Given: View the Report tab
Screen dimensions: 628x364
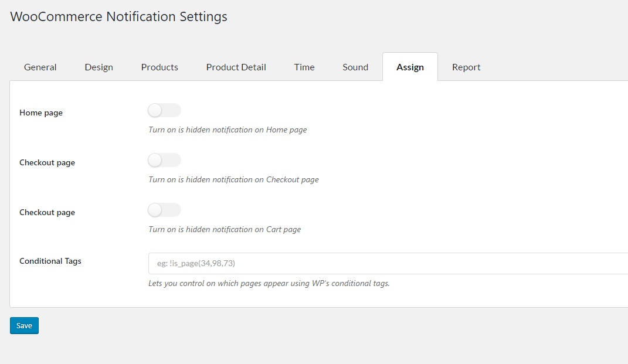Looking at the screenshot, I should (x=466, y=67).
